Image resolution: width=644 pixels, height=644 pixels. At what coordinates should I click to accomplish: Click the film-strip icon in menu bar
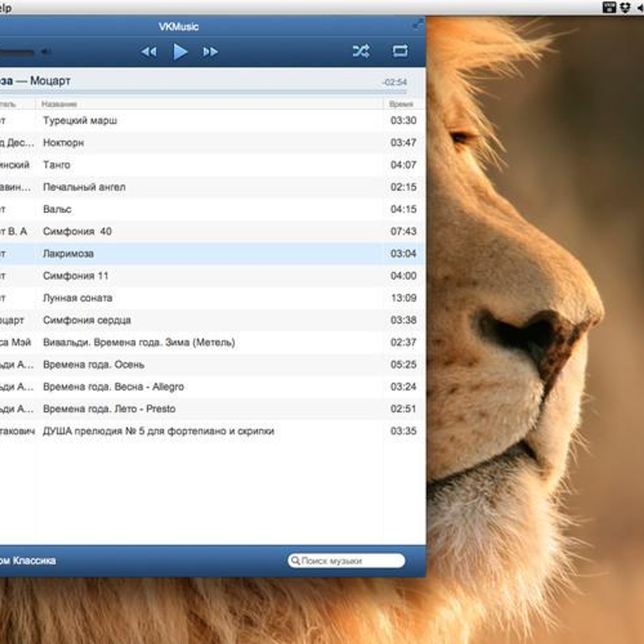click(x=609, y=8)
